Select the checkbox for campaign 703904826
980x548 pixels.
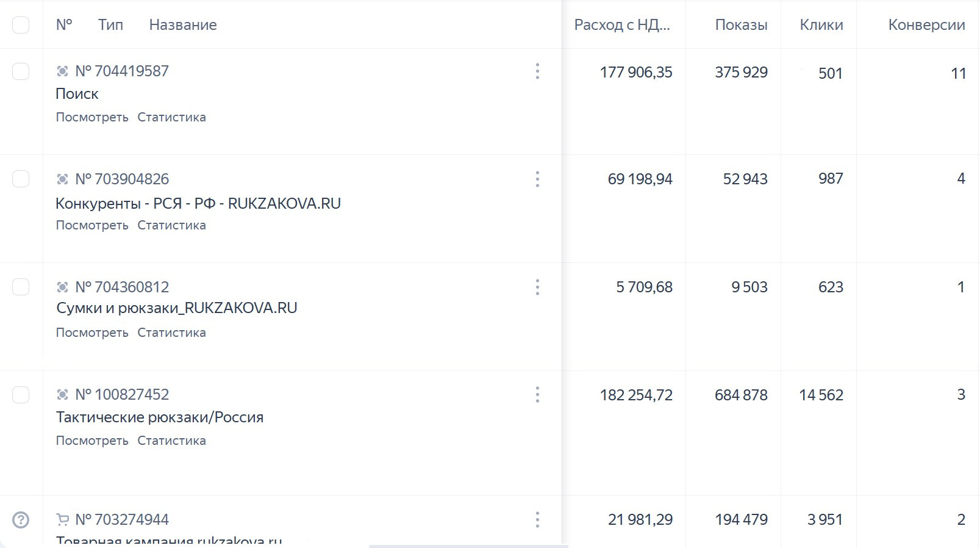click(x=21, y=179)
